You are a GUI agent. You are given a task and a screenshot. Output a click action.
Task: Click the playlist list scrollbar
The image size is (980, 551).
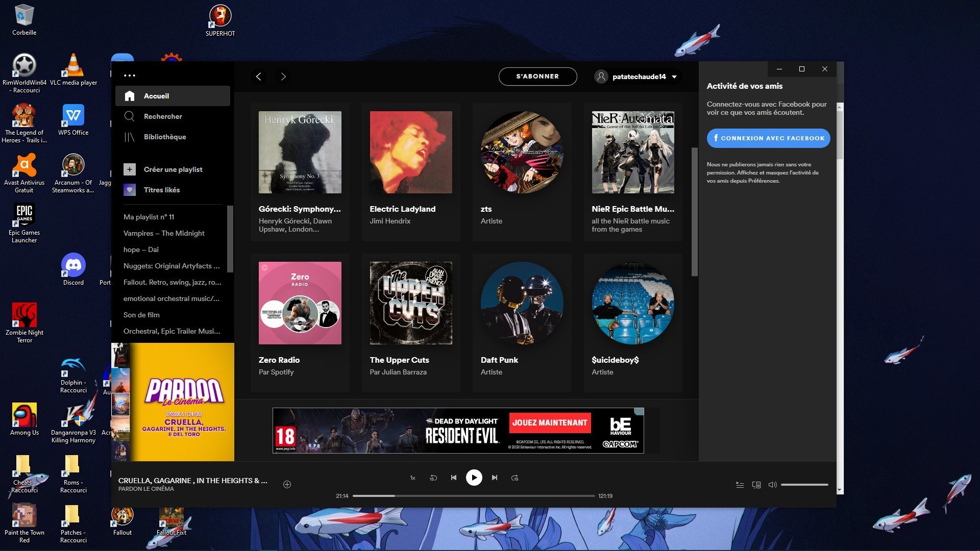click(230, 239)
